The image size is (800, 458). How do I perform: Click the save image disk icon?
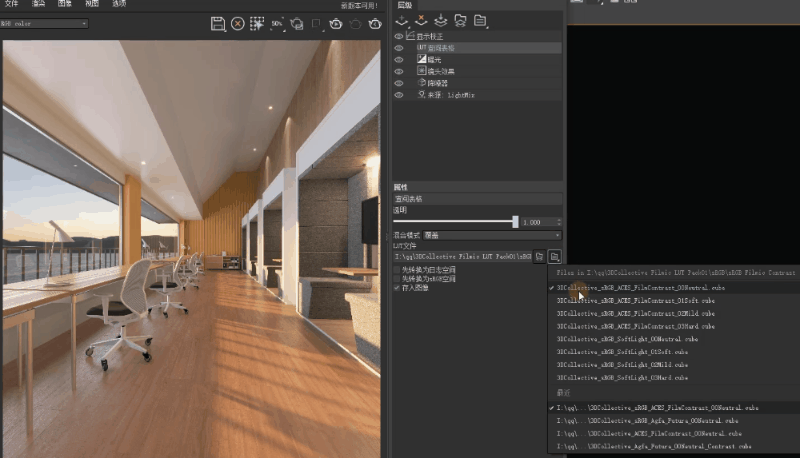(218, 23)
